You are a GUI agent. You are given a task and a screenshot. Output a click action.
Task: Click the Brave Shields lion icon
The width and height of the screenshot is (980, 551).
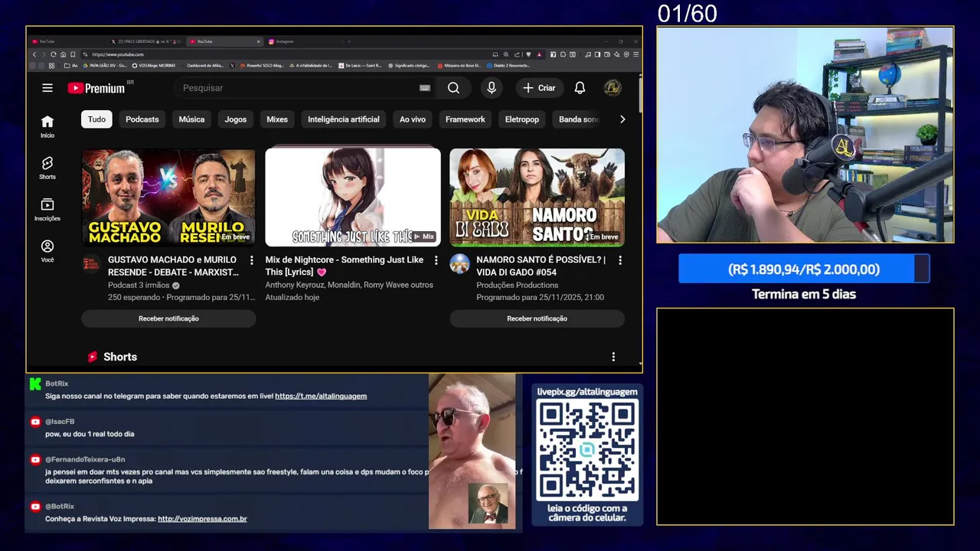pyautogui.click(x=528, y=54)
